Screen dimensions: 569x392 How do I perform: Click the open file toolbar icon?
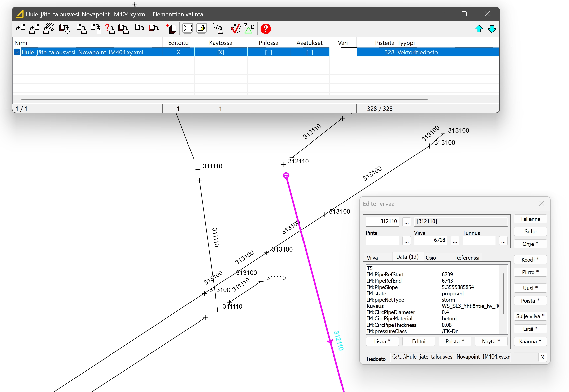pyautogui.click(x=21, y=29)
